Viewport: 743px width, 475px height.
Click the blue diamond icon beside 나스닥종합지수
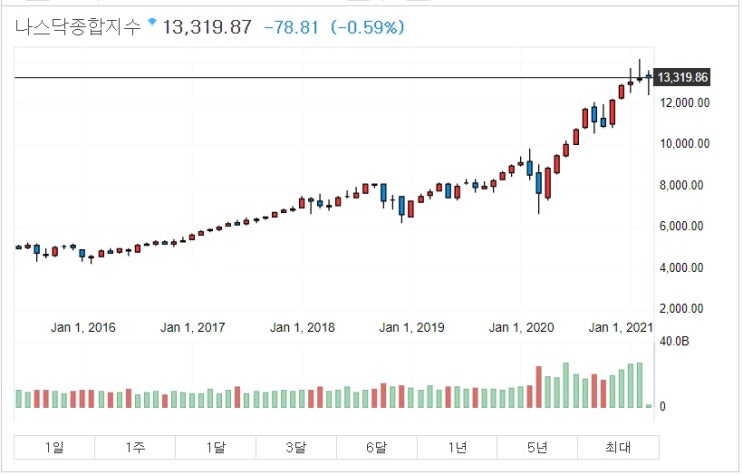point(152,21)
